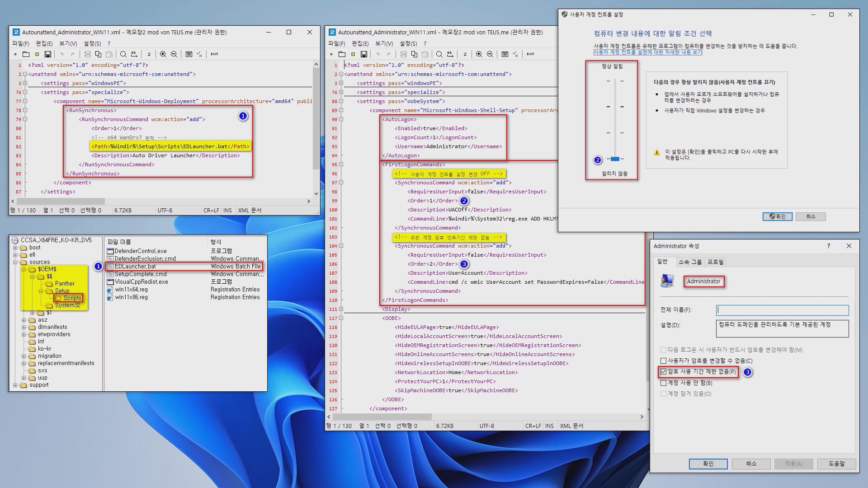Collapse the sources folder in the tree
Viewport: 868px width, 488px height.
(15, 262)
